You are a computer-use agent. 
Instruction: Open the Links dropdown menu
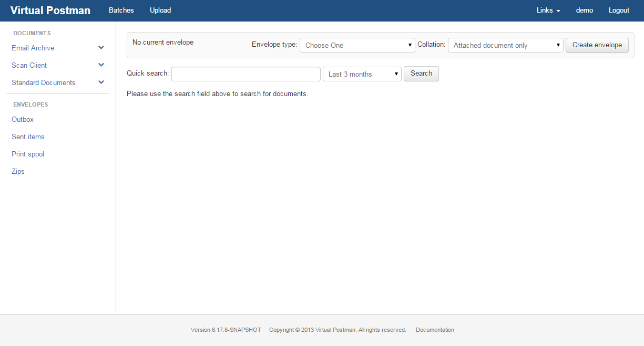548,10
